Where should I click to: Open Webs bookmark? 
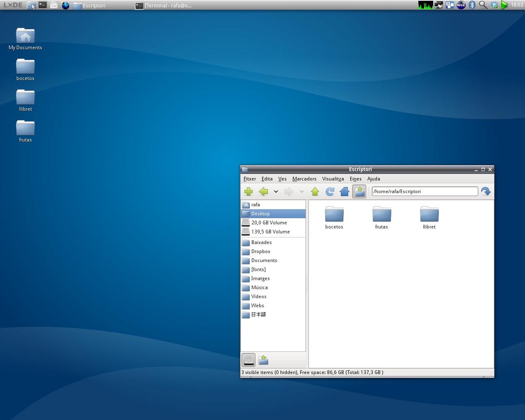coord(273,306)
